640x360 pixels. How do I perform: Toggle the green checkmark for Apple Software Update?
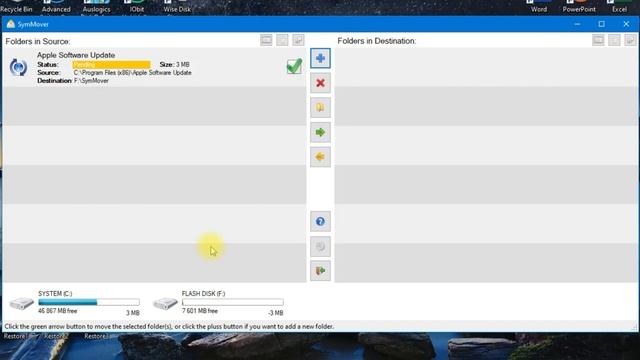[x=294, y=66]
